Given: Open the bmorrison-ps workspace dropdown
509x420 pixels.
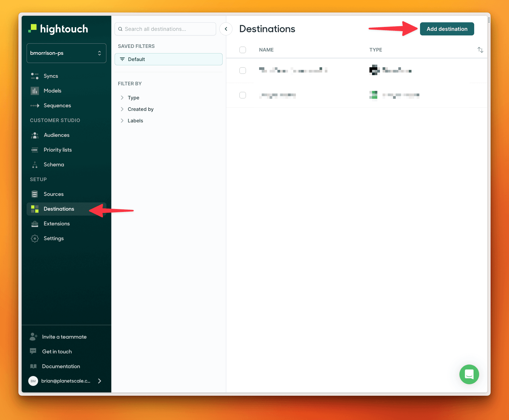Looking at the screenshot, I should (66, 53).
